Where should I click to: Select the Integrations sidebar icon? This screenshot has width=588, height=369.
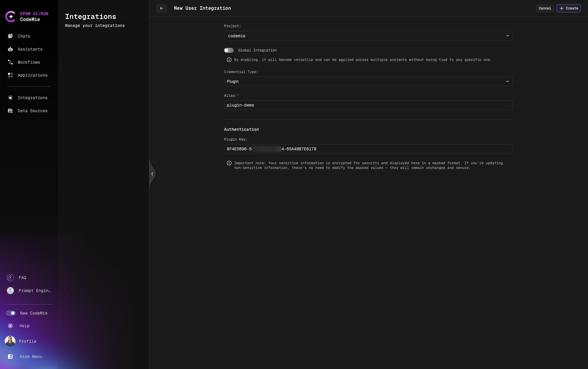[x=10, y=98]
